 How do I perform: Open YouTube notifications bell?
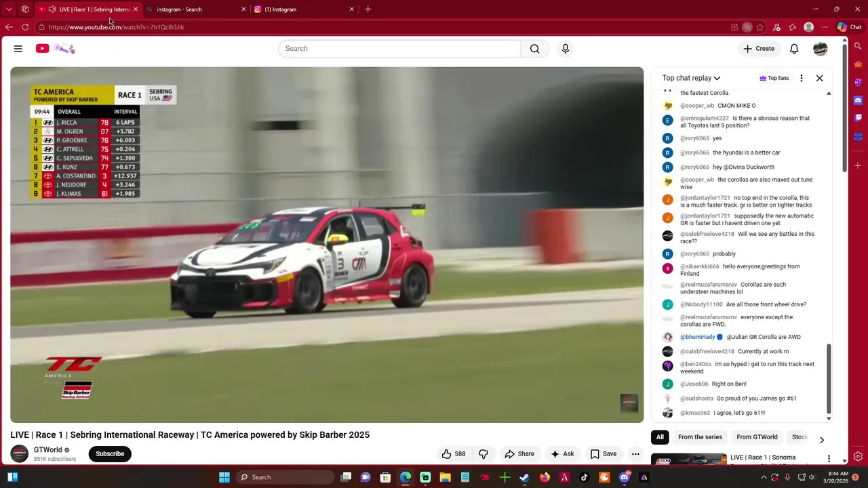click(794, 49)
